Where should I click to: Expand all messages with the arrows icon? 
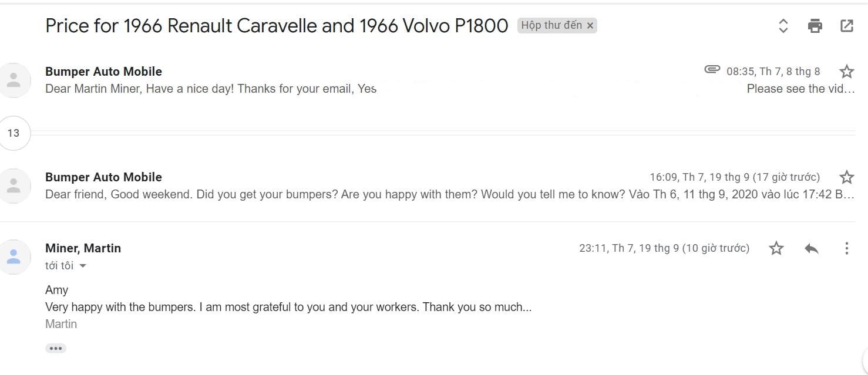tap(783, 26)
